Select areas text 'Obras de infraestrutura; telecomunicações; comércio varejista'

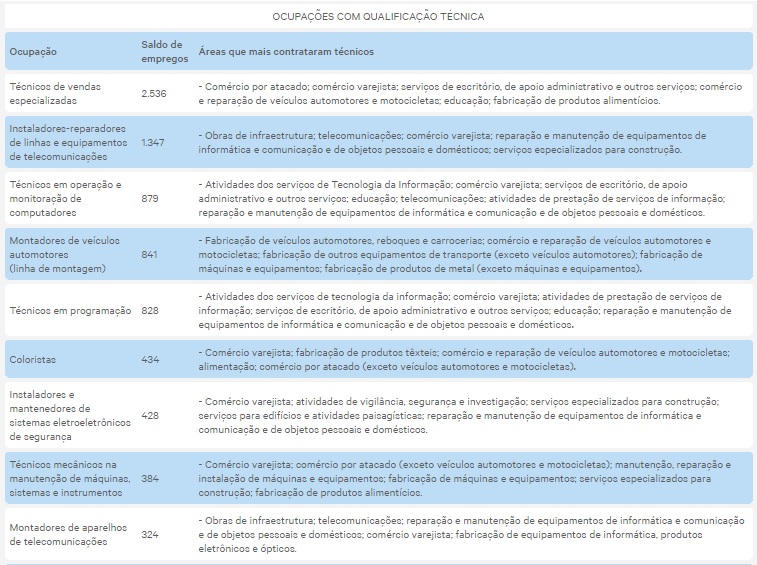[x=452, y=142]
